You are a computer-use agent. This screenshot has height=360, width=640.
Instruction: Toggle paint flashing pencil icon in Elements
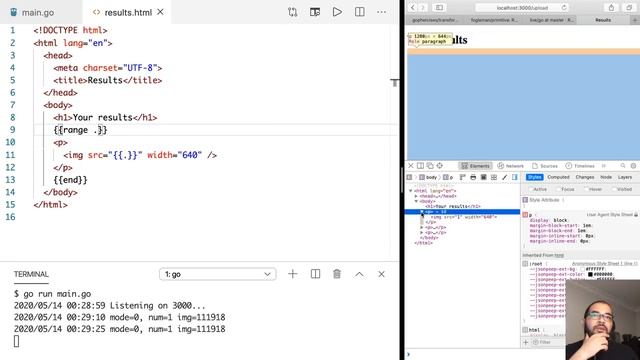(x=504, y=177)
